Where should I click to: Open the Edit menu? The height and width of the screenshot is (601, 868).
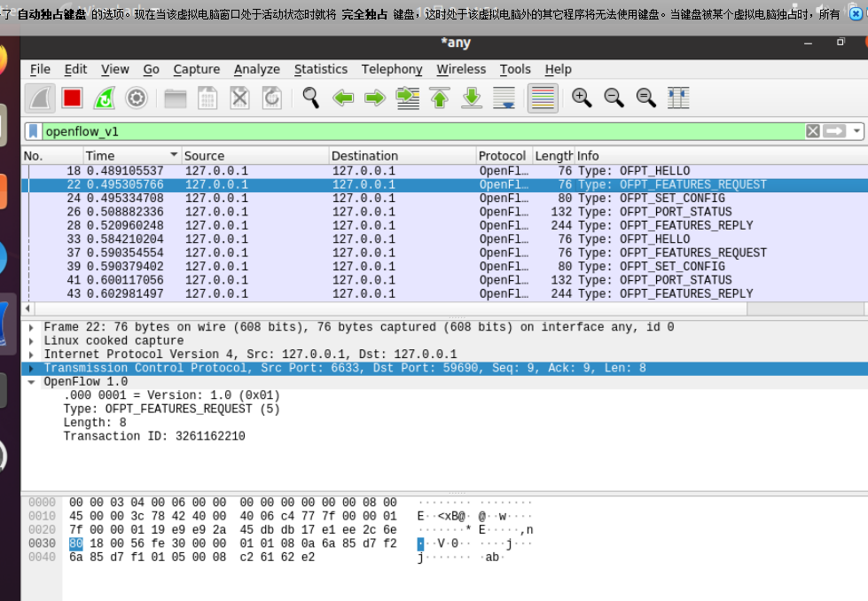75,69
